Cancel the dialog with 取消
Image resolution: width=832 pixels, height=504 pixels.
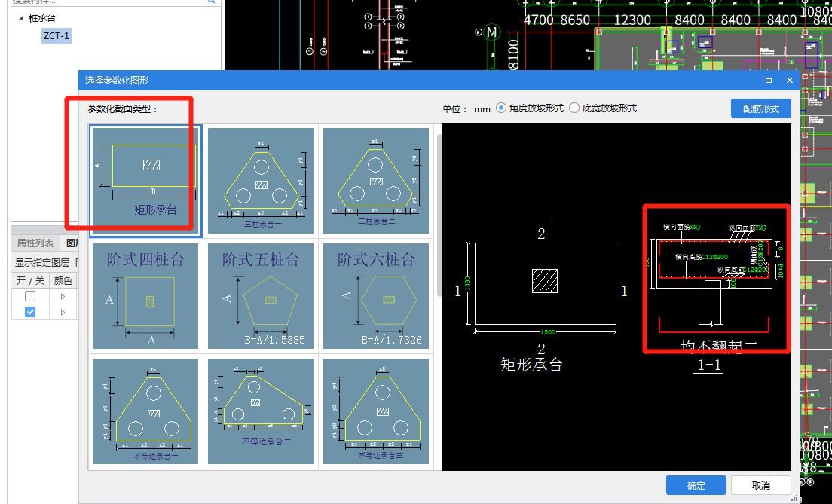pyautogui.click(x=761, y=485)
